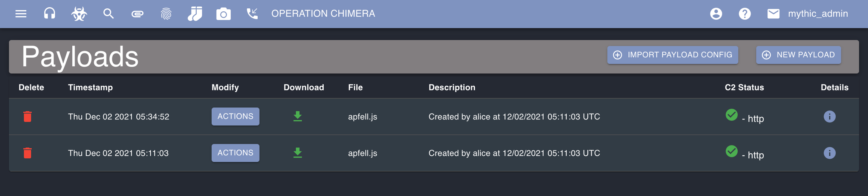Click the fingerprint artifacts icon
Screen dimensions: 868x196
coord(166,14)
